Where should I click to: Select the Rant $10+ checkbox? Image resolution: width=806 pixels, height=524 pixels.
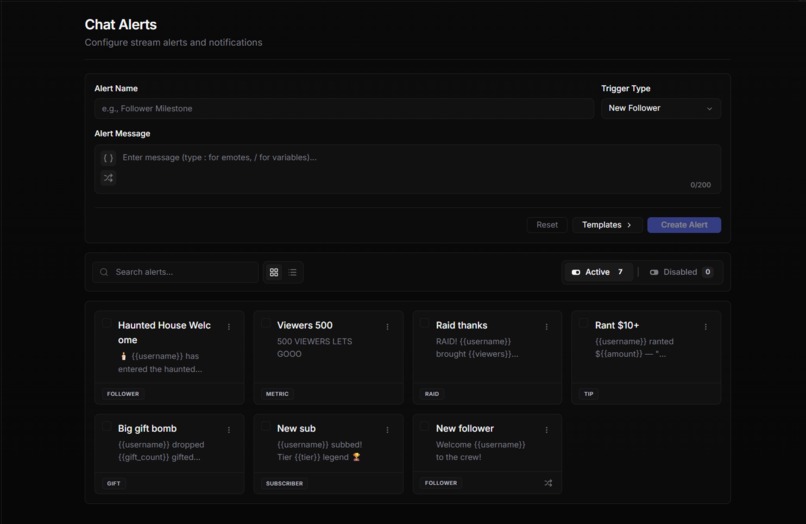[583, 323]
